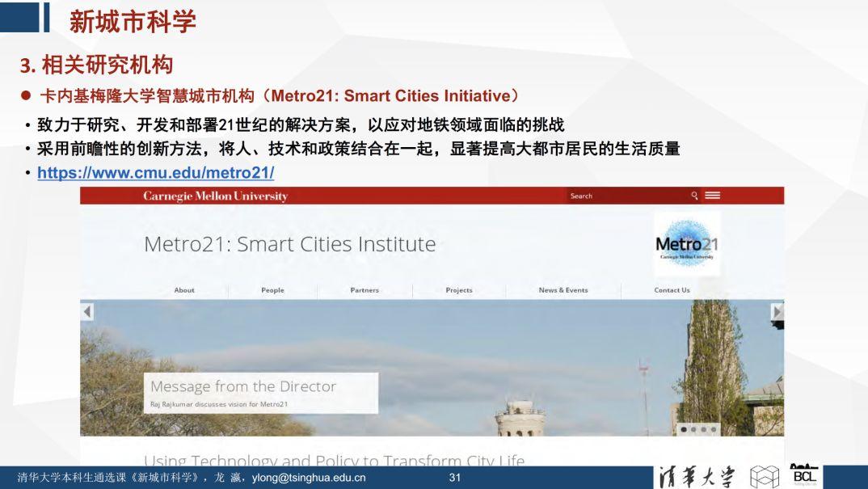Click the bullet starting with 致力于研究

(301, 125)
